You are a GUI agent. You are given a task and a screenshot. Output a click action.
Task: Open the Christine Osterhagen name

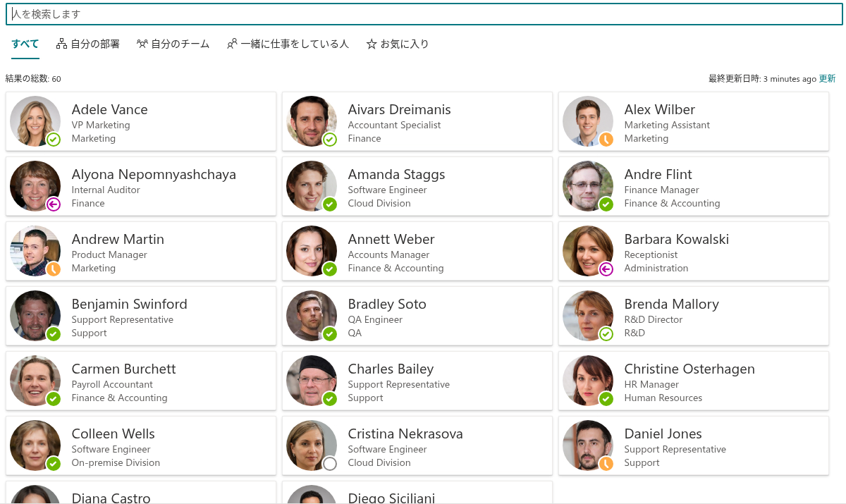[689, 369]
